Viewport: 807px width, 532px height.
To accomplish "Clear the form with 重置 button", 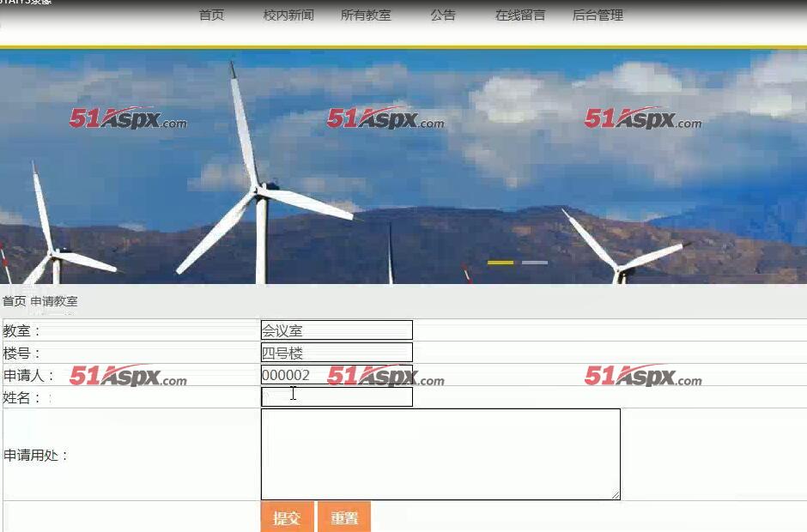I will coord(344,517).
